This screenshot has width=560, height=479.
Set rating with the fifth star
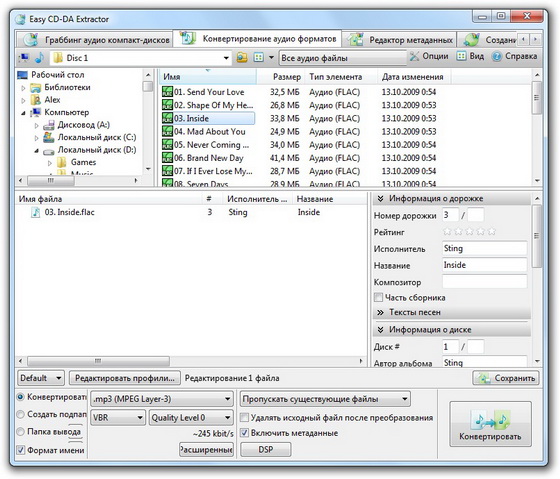492,232
